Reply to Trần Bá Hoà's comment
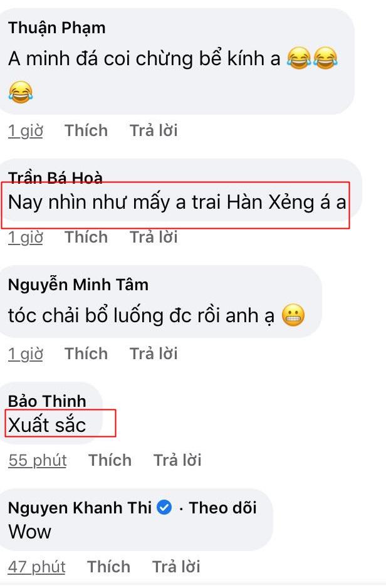This screenshot has height=588, width=386. point(154,237)
